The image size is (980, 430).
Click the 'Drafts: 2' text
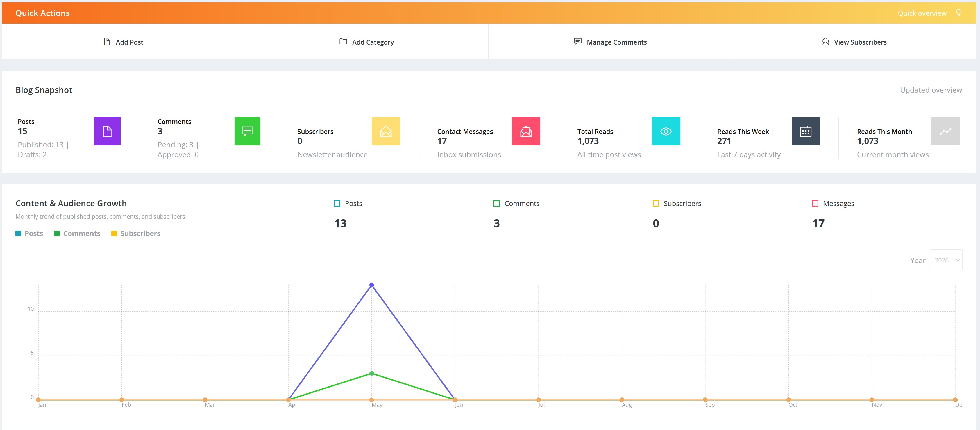click(32, 155)
